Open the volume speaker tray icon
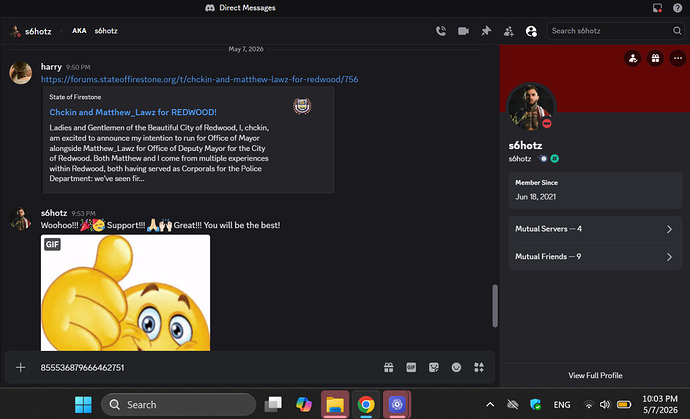This screenshot has height=419, width=690. pyautogui.click(x=605, y=404)
